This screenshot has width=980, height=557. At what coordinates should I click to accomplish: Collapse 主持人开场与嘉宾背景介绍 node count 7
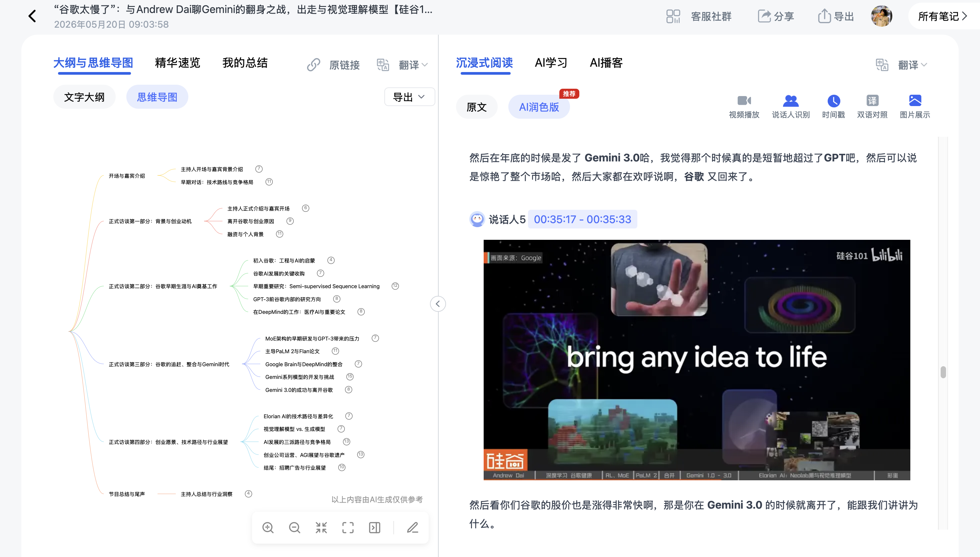click(x=259, y=169)
